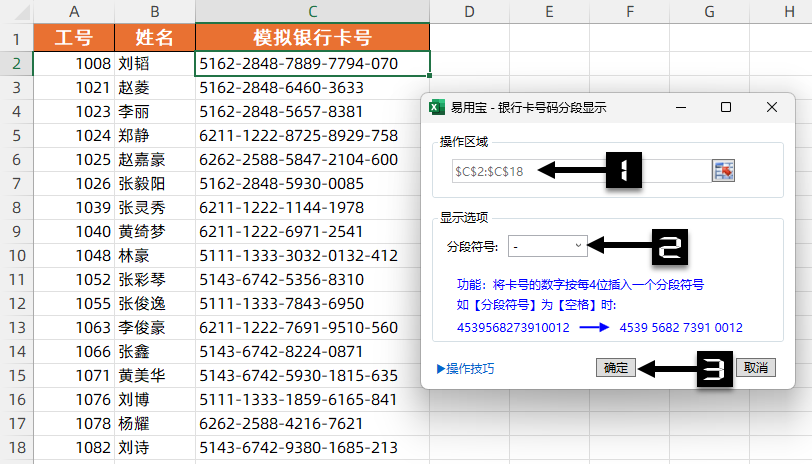Screen dimensions: 812x464
Task: Click the $C$2:$C$18 range input field
Action: pyautogui.click(x=582, y=171)
